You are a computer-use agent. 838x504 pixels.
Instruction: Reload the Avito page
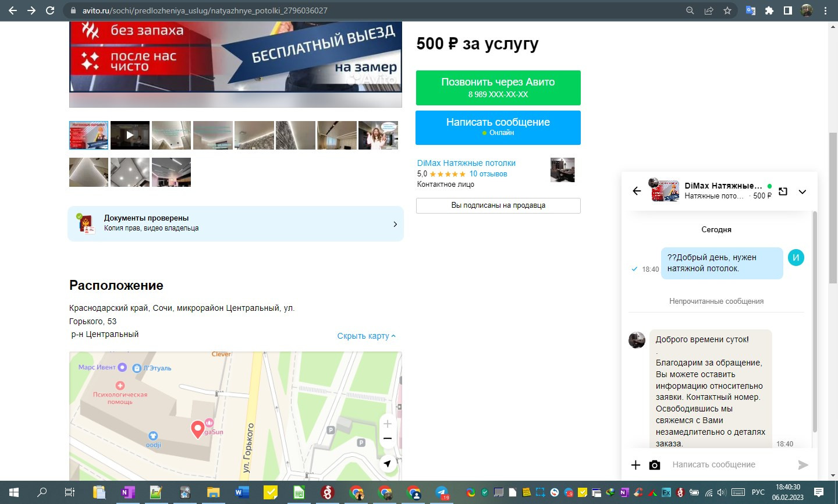coord(50,10)
